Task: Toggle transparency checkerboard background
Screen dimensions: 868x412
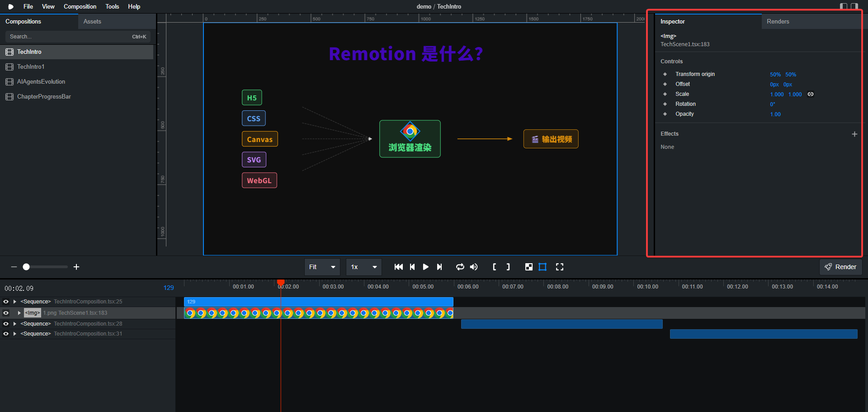Action: [x=529, y=267]
